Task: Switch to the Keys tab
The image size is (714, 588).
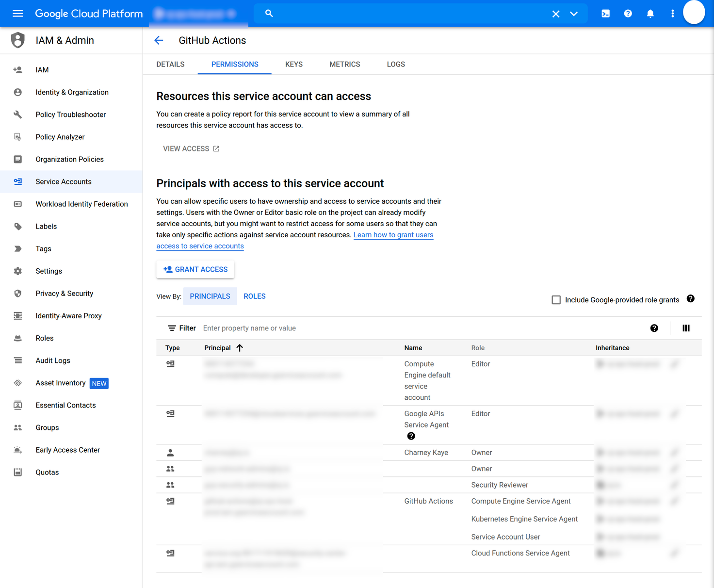Action: (293, 64)
